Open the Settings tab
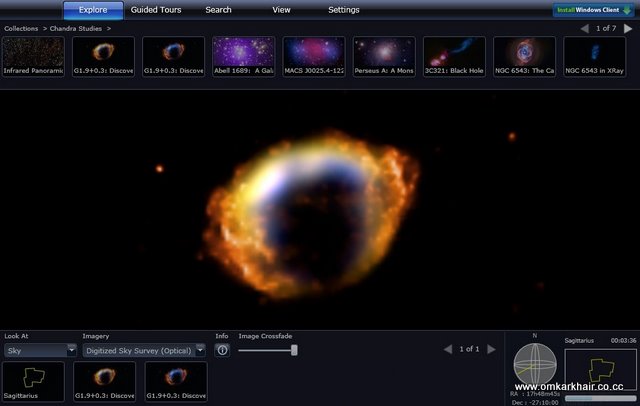Viewport: 640px width, 406px height. coord(344,10)
